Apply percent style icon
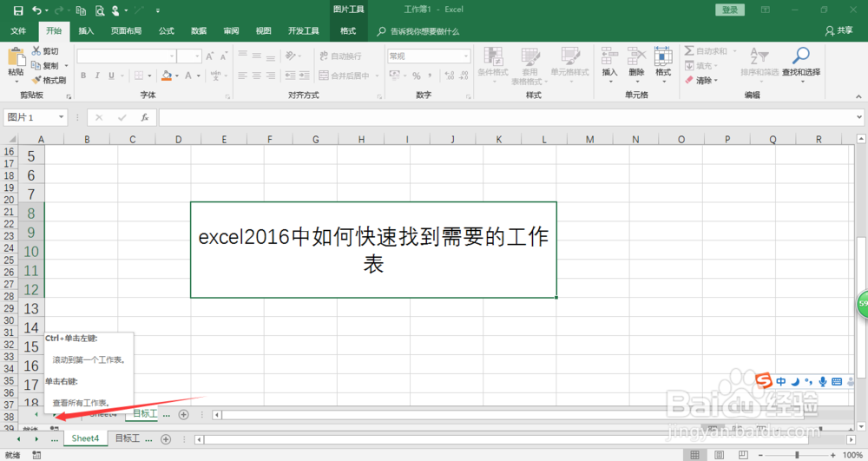Screen dimensions: 868x461 tap(417, 76)
